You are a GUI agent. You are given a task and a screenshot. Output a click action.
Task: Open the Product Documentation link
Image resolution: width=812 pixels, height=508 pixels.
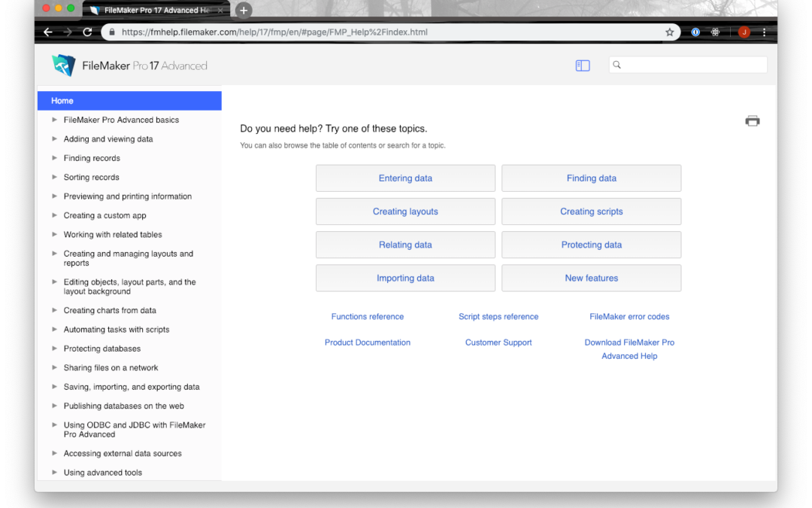(x=368, y=342)
